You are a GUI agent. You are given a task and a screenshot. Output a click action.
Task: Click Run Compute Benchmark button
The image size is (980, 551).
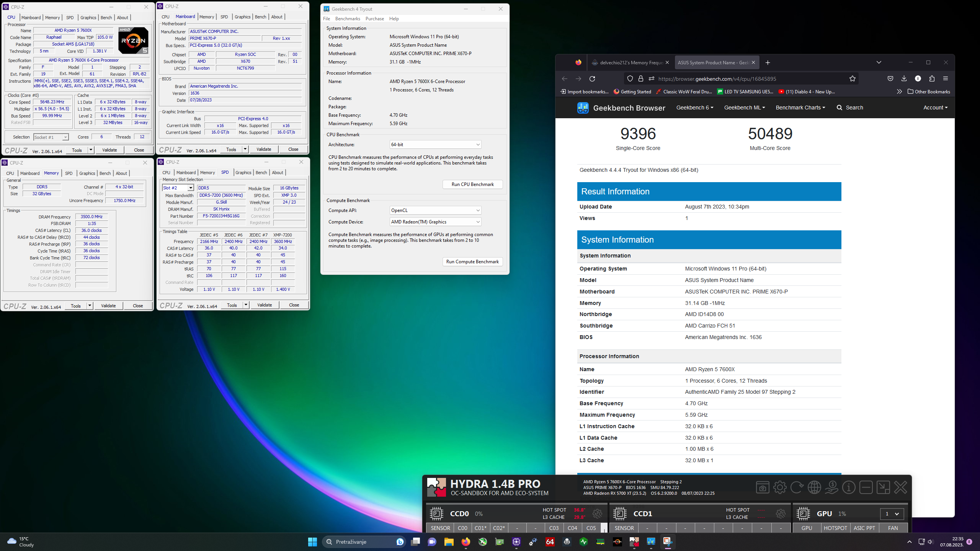coord(472,262)
